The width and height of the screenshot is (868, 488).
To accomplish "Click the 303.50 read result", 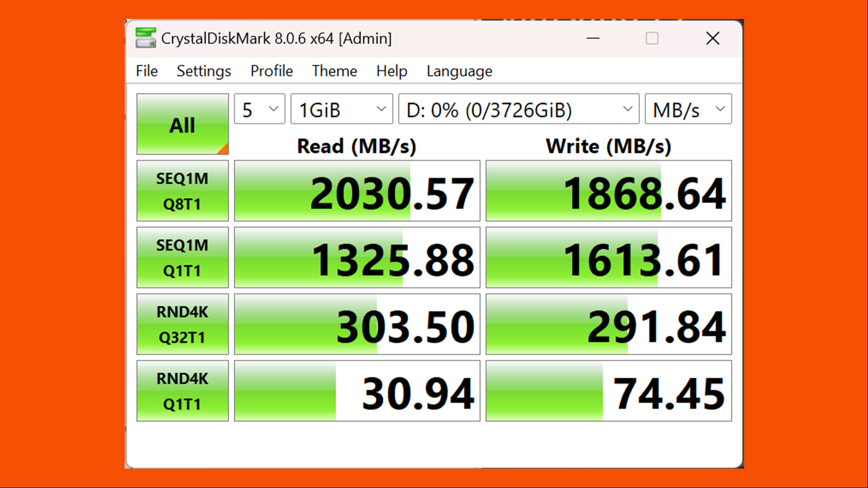I will [x=357, y=325].
